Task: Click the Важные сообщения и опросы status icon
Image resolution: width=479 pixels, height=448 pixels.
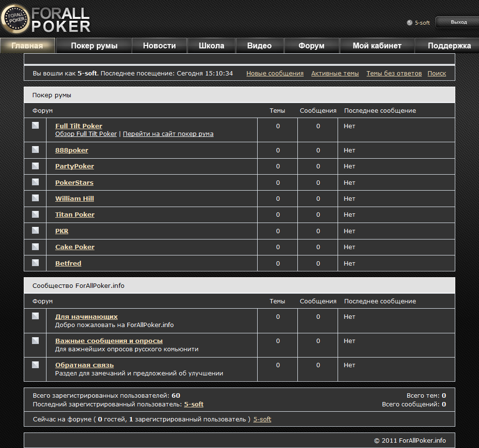Action: click(x=35, y=341)
